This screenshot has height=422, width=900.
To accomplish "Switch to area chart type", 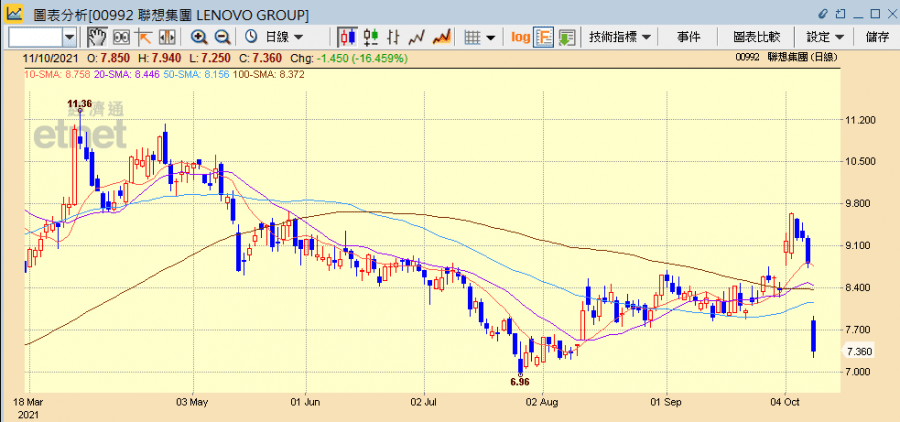I will (441, 37).
